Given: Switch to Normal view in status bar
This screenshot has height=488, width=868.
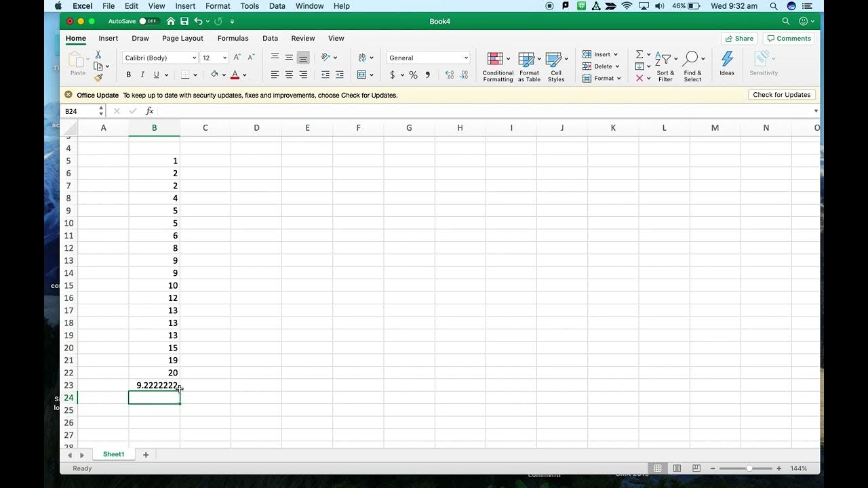Looking at the screenshot, I should point(657,468).
